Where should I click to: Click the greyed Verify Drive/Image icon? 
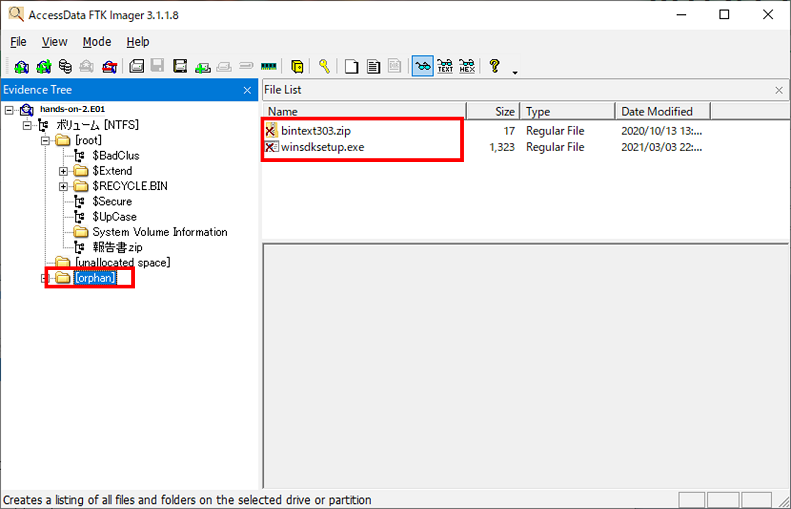246,66
